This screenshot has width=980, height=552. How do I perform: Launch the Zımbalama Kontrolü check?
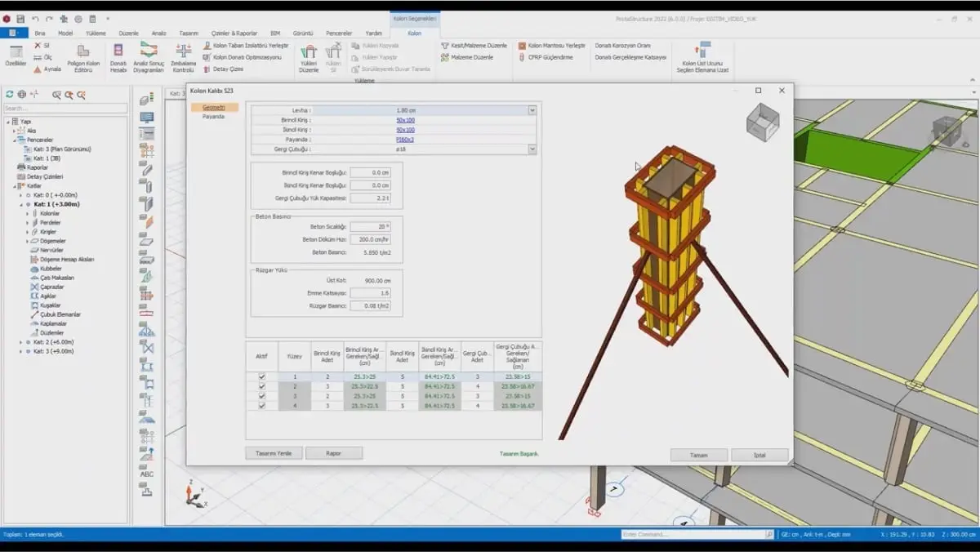click(x=184, y=56)
